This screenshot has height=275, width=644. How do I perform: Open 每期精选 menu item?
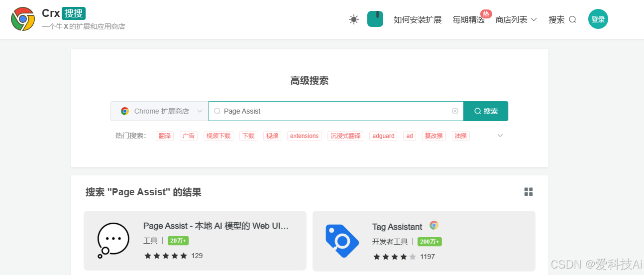pyautogui.click(x=468, y=20)
